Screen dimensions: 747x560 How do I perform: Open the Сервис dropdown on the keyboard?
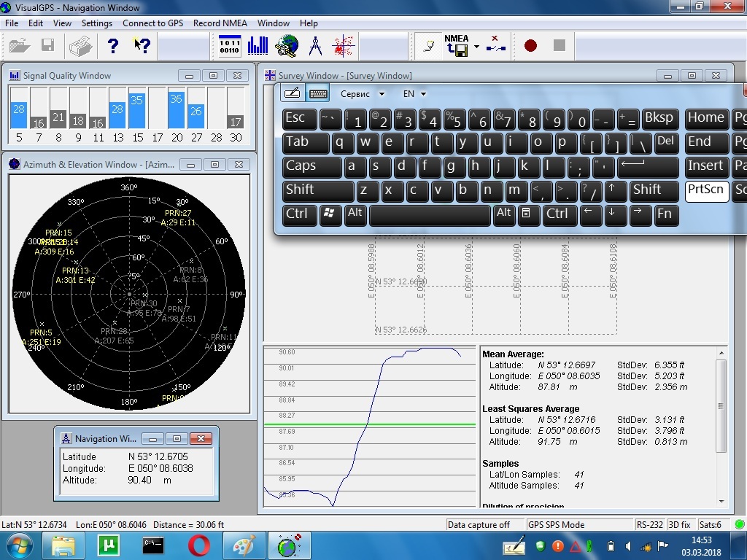pyautogui.click(x=362, y=94)
